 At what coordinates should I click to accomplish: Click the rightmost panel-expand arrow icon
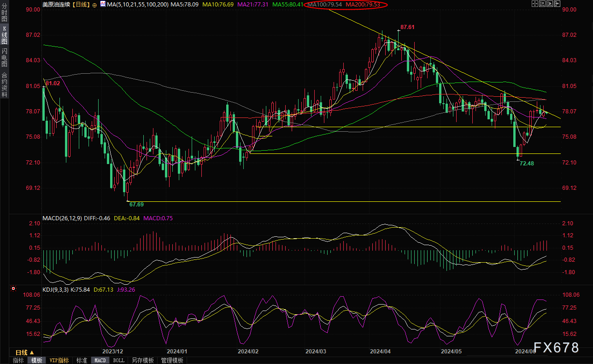[557, 4]
